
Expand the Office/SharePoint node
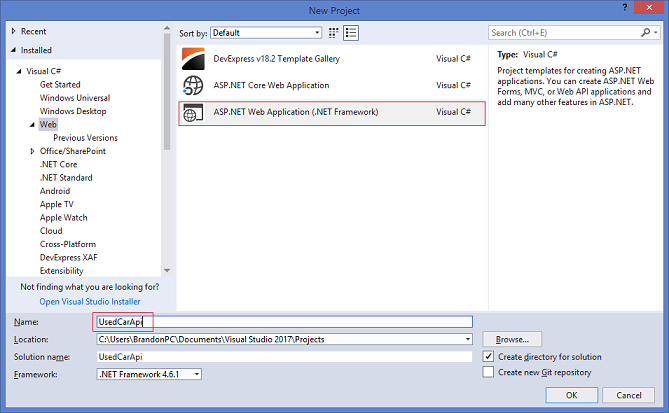coord(32,151)
